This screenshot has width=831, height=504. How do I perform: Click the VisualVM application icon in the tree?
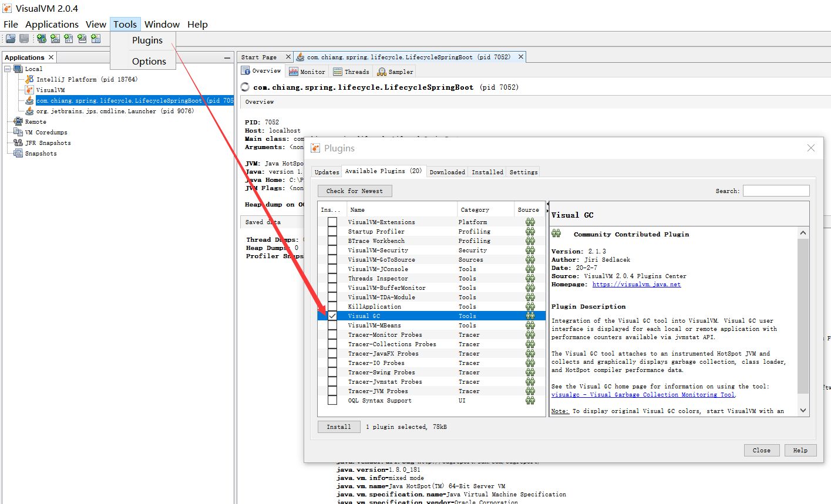pyautogui.click(x=29, y=90)
